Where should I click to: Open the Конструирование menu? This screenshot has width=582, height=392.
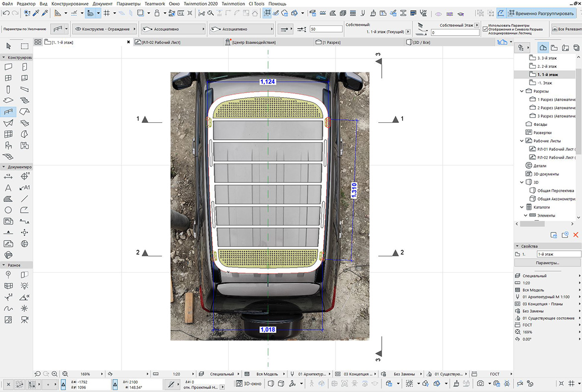[x=70, y=3]
